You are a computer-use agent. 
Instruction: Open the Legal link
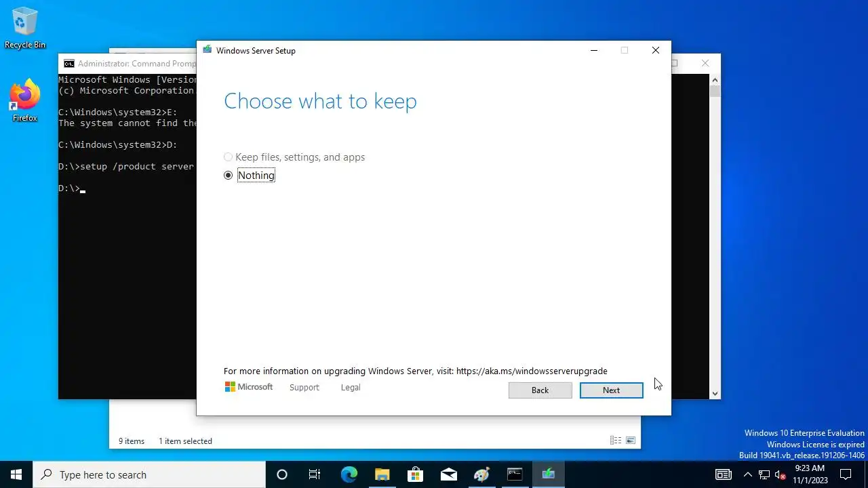click(x=351, y=388)
